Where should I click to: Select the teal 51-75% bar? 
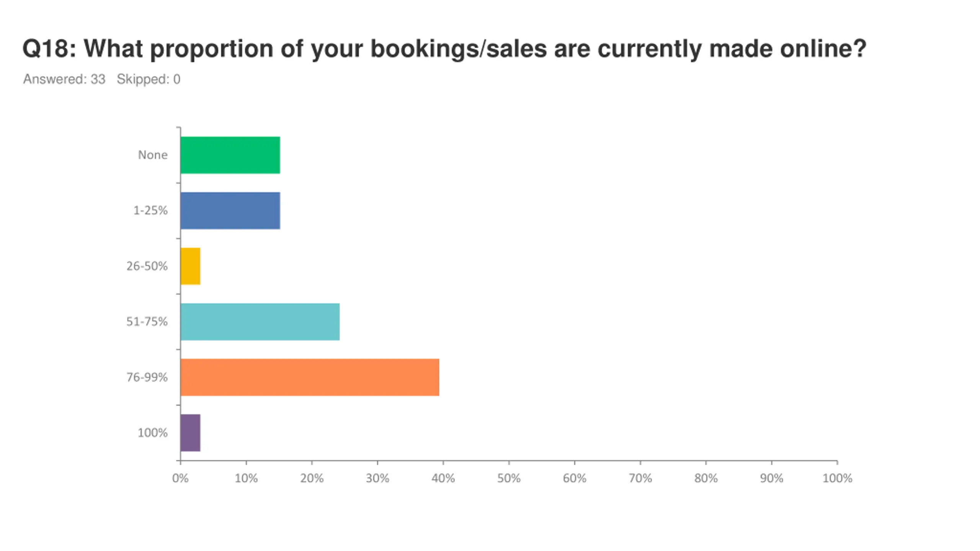tap(260, 321)
